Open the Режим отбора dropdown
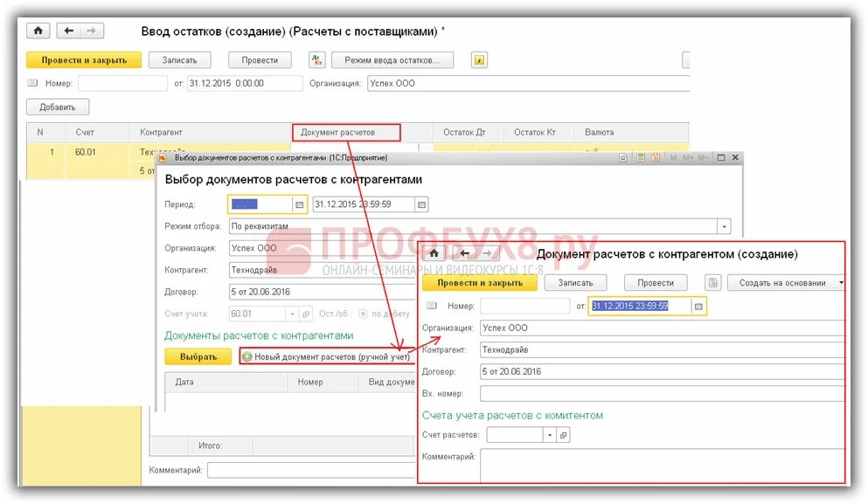 tap(722, 225)
